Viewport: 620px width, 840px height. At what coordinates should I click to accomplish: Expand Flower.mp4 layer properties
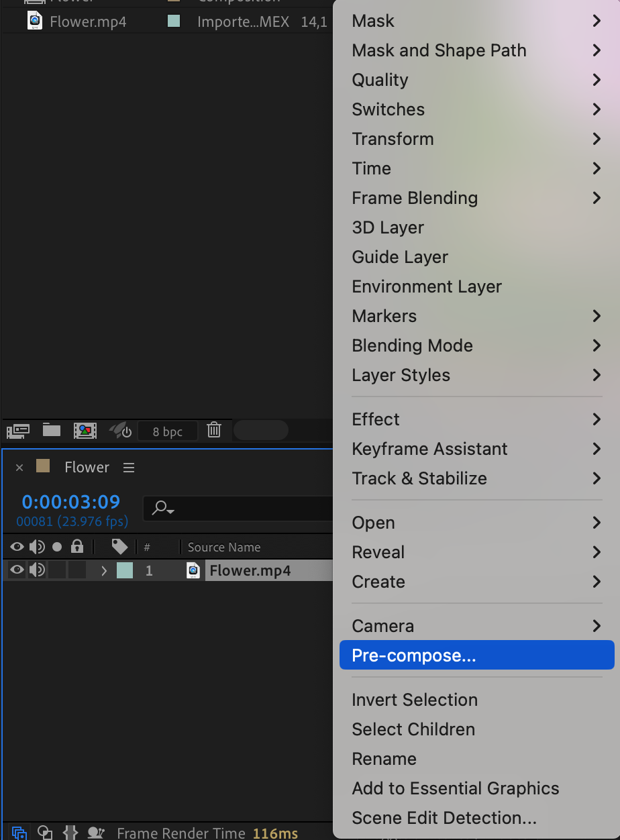(x=104, y=571)
